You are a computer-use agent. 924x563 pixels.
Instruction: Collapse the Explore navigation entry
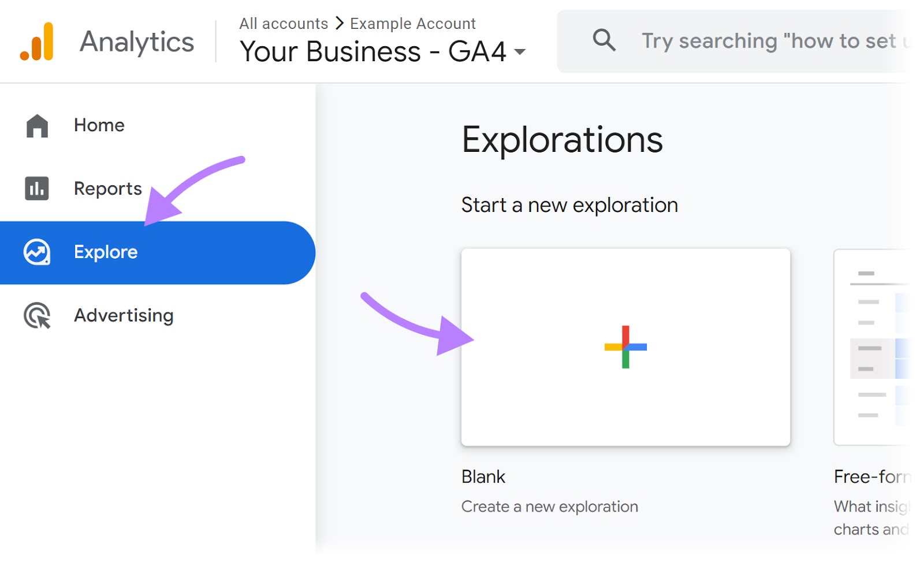point(105,252)
